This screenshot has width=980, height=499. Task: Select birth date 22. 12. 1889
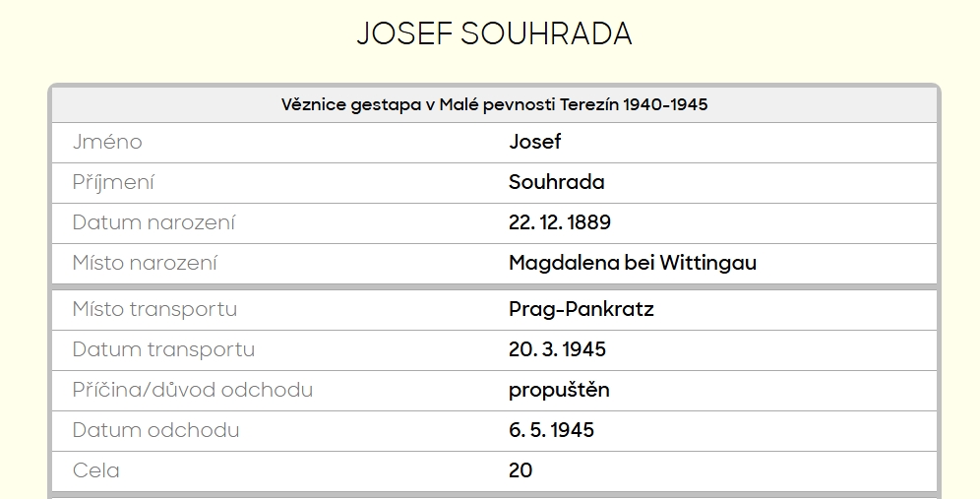[x=559, y=222]
